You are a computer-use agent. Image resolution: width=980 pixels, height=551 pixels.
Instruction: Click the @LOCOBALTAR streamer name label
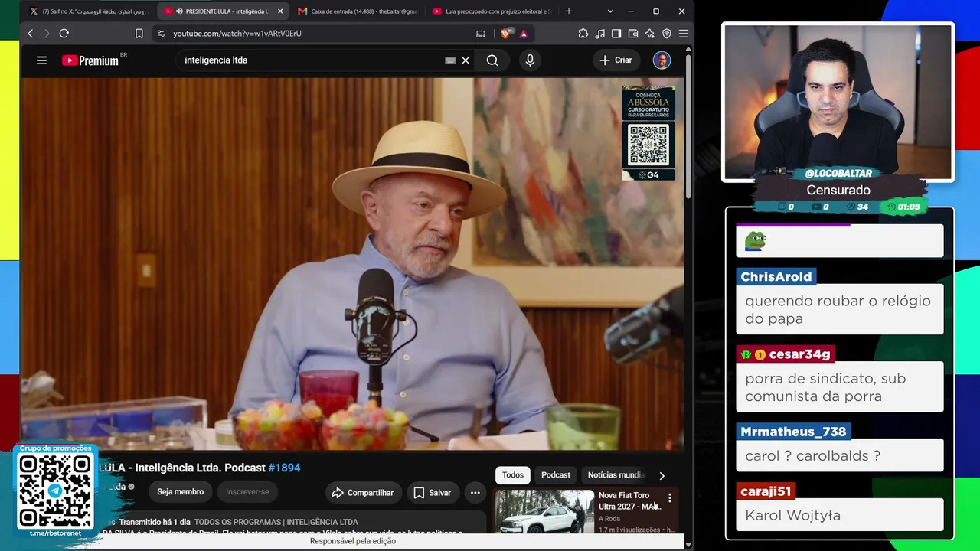pyautogui.click(x=838, y=173)
